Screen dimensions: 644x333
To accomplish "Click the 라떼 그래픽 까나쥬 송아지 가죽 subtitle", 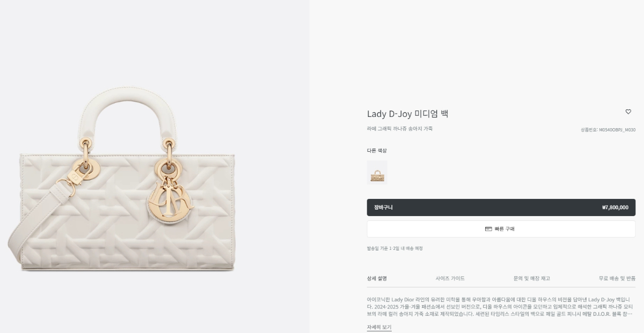I will [x=400, y=129].
